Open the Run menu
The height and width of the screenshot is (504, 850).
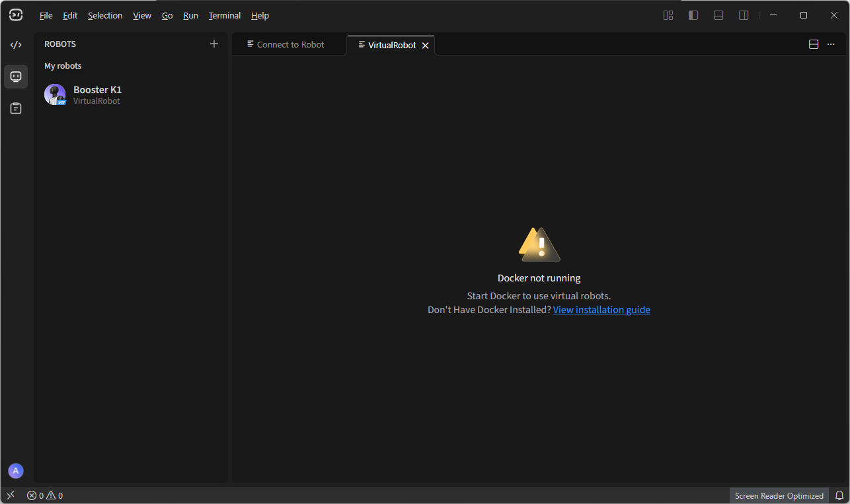pos(191,15)
